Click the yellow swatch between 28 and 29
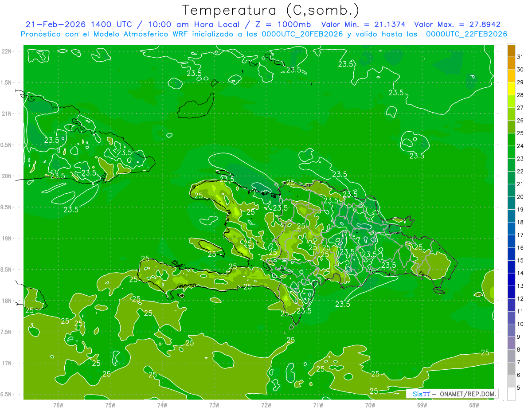The width and height of the screenshot is (532, 411). click(511, 89)
